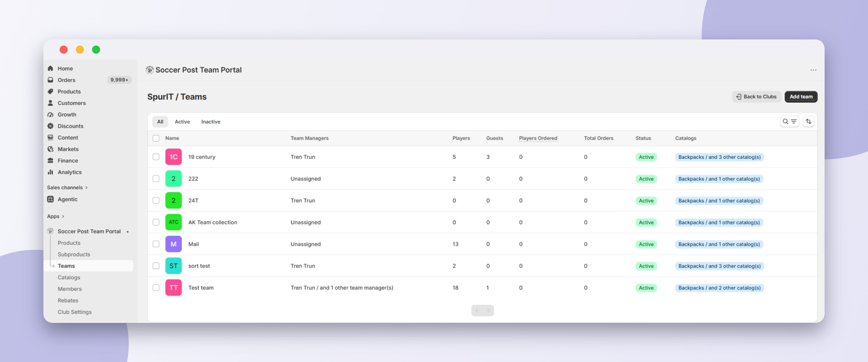868x362 pixels.
Task: Select the AK Team collection checkbox
Action: pos(156,222)
